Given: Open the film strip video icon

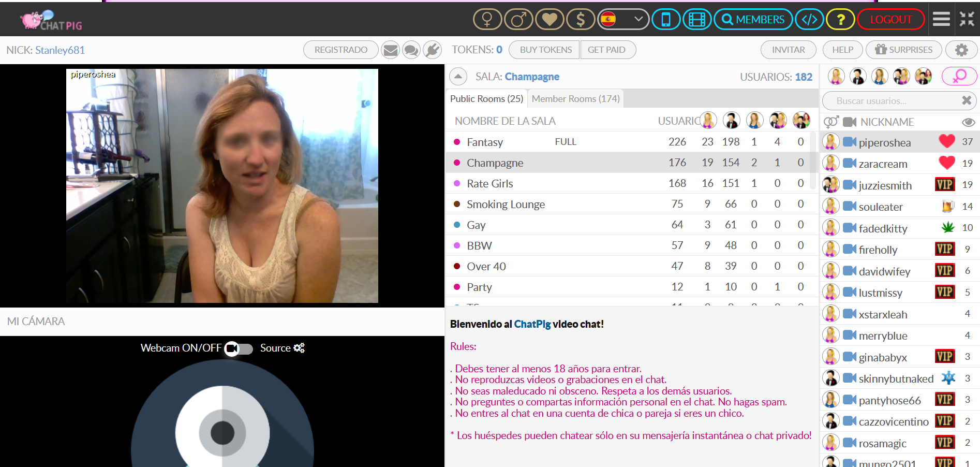Looking at the screenshot, I should click(x=697, y=20).
